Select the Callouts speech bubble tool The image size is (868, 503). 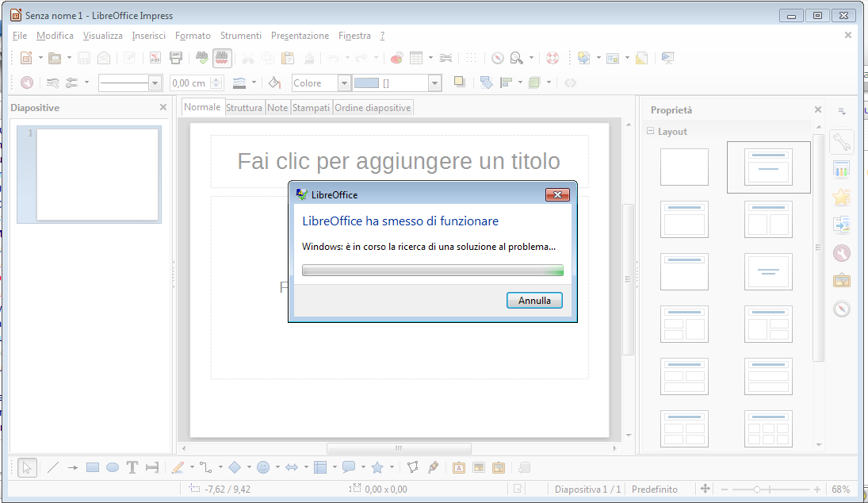349,467
